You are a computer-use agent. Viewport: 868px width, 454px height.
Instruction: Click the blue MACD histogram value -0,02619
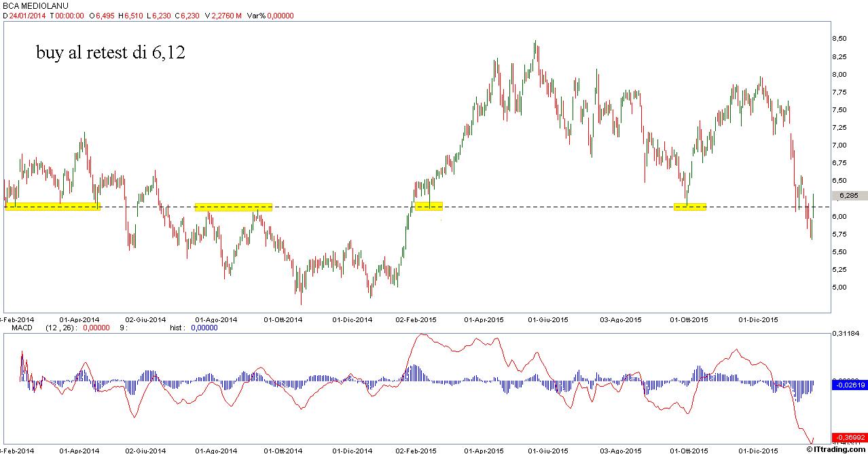pyautogui.click(x=849, y=385)
